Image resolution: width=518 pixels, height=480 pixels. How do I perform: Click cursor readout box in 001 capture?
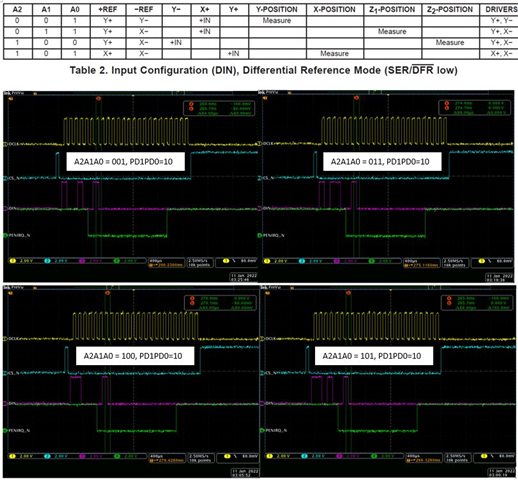[219, 108]
